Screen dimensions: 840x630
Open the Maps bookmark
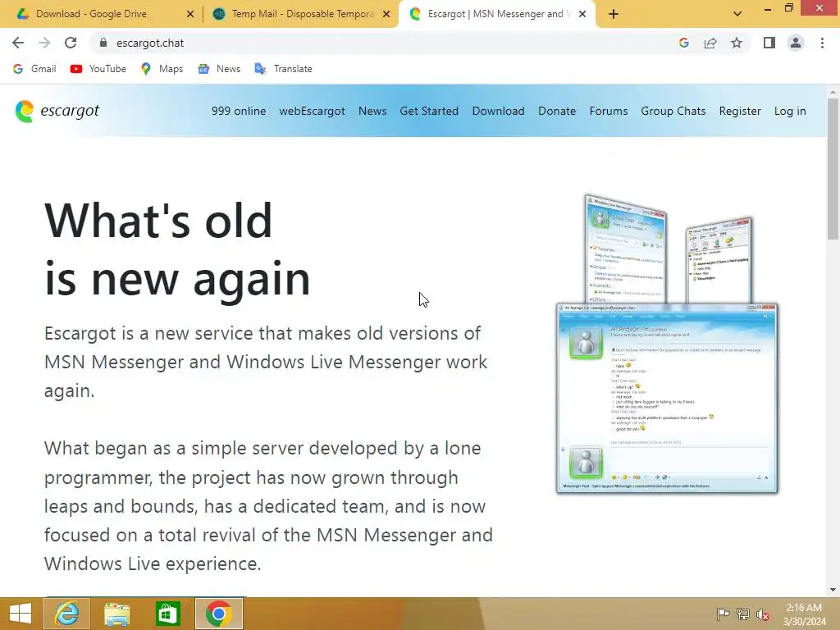tap(162, 69)
